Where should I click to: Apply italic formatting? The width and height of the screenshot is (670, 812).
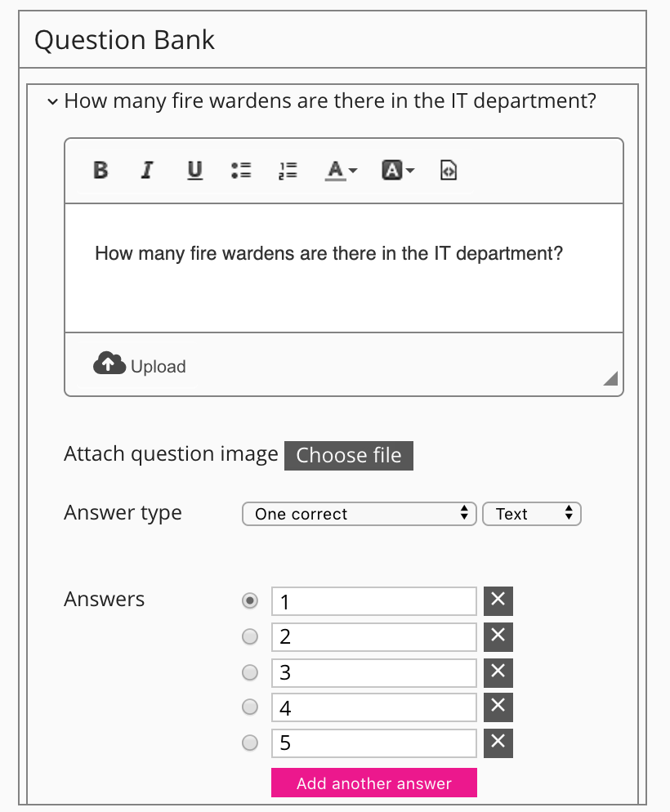coord(147,170)
